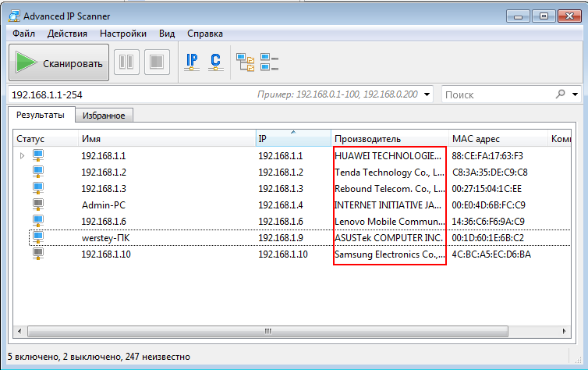Click the C subnet class icon

[215, 62]
